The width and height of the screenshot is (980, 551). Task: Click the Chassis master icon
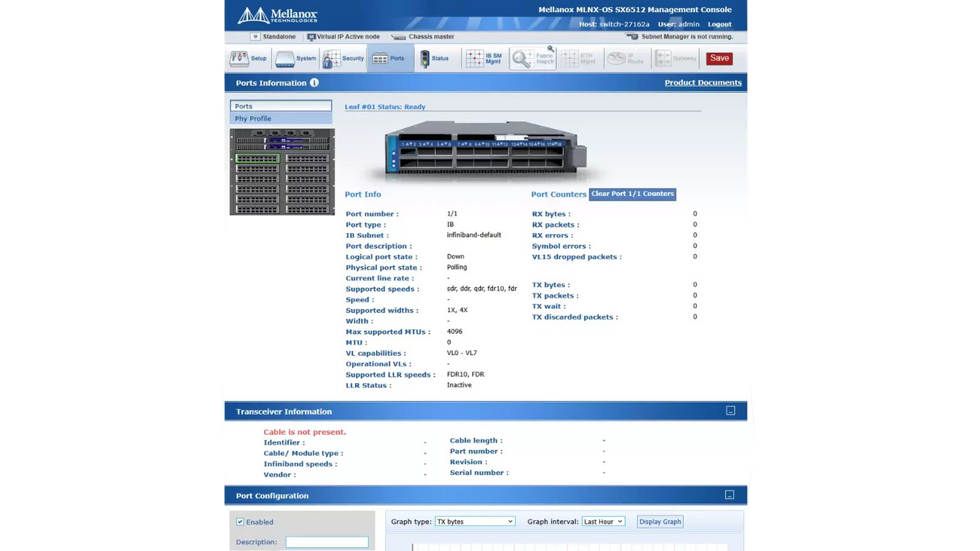[x=398, y=36]
